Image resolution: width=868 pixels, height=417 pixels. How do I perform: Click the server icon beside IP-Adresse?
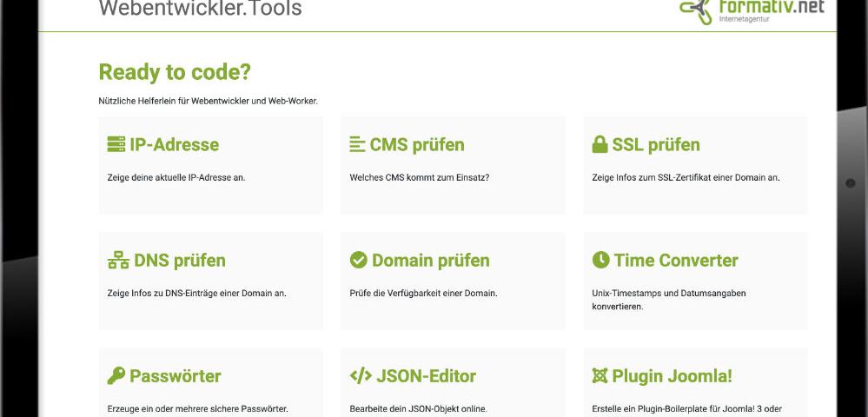[116, 145]
